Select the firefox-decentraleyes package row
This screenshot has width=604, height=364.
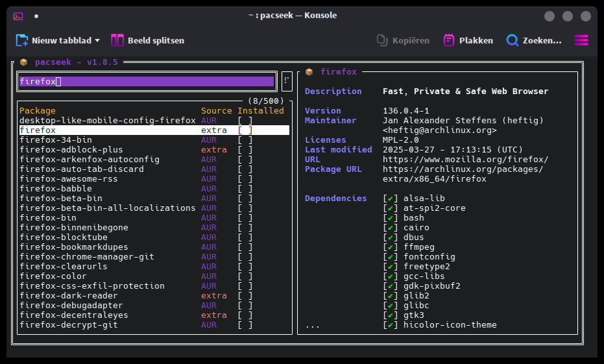[x=154, y=315]
